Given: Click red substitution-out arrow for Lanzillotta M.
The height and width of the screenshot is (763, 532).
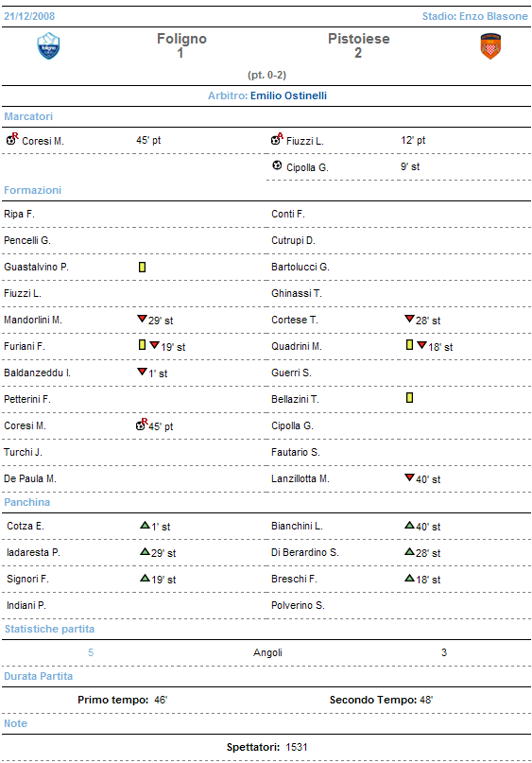Looking at the screenshot, I should [x=409, y=477].
